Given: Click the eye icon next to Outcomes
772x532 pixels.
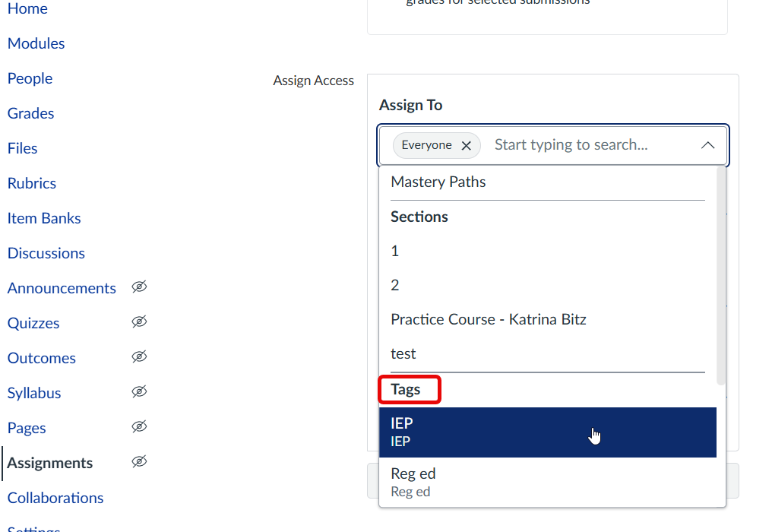Looking at the screenshot, I should click(x=139, y=356).
